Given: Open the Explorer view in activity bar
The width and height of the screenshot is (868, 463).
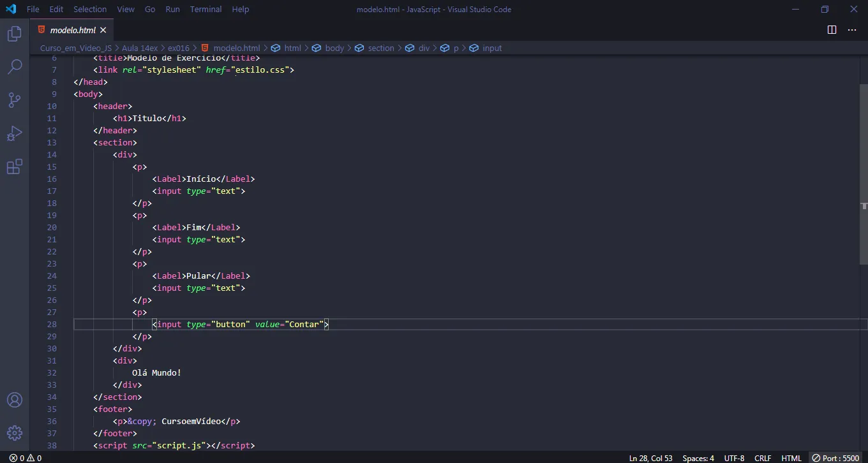Looking at the screenshot, I should coord(14,34).
